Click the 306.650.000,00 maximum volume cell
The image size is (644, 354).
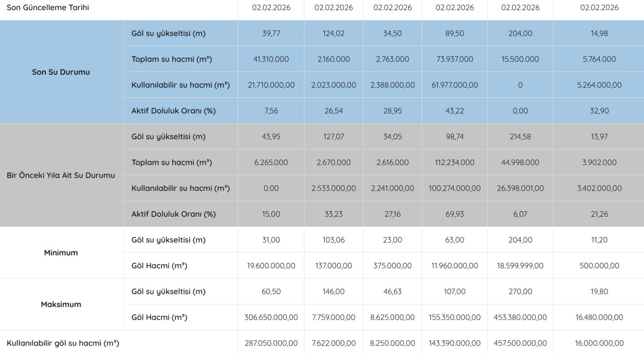click(271, 317)
